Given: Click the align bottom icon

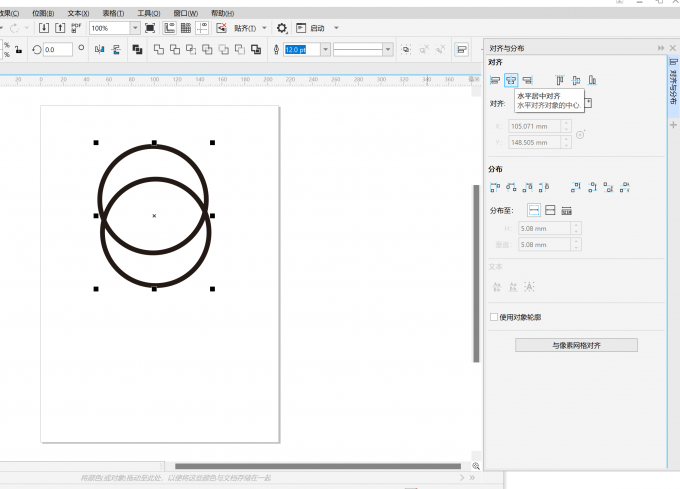Looking at the screenshot, I should [592, 80].
